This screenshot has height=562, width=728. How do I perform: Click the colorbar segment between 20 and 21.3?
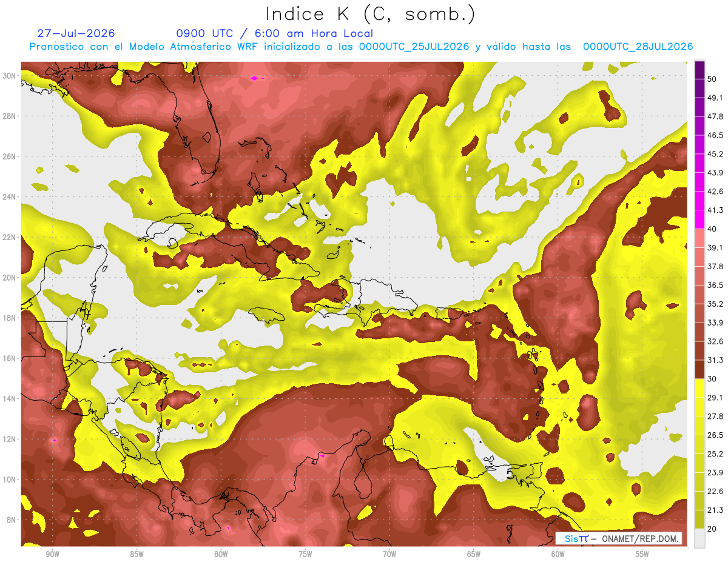[699, 520]
